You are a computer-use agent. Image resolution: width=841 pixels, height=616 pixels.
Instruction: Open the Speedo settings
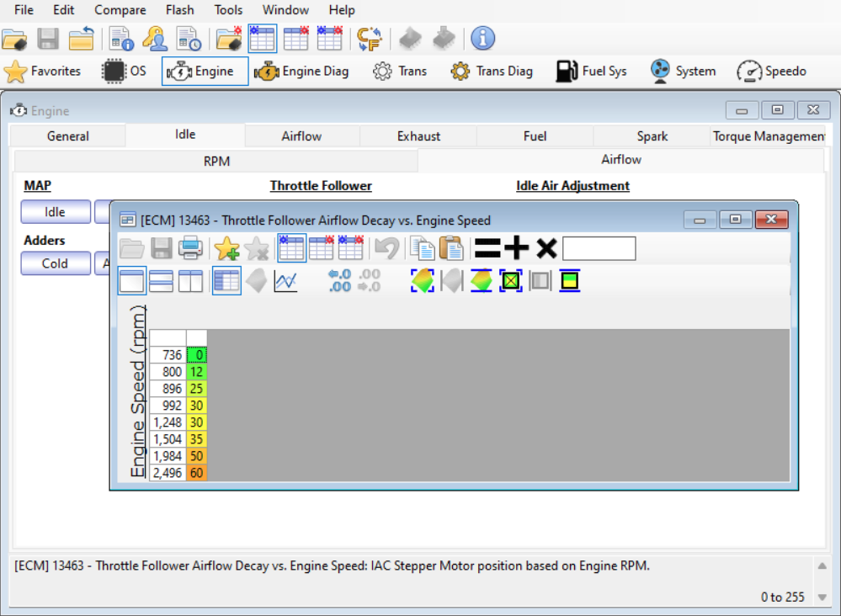click(x=771, y=72)
